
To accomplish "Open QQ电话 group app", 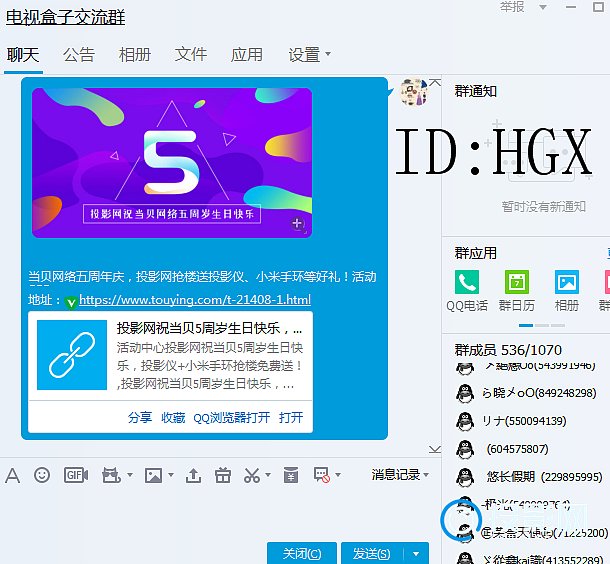I will pyautogui.click(x=467, y=283).
